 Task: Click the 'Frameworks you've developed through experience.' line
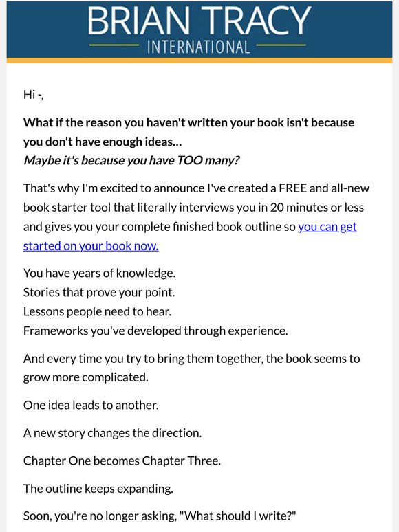(x=155, y=331)
